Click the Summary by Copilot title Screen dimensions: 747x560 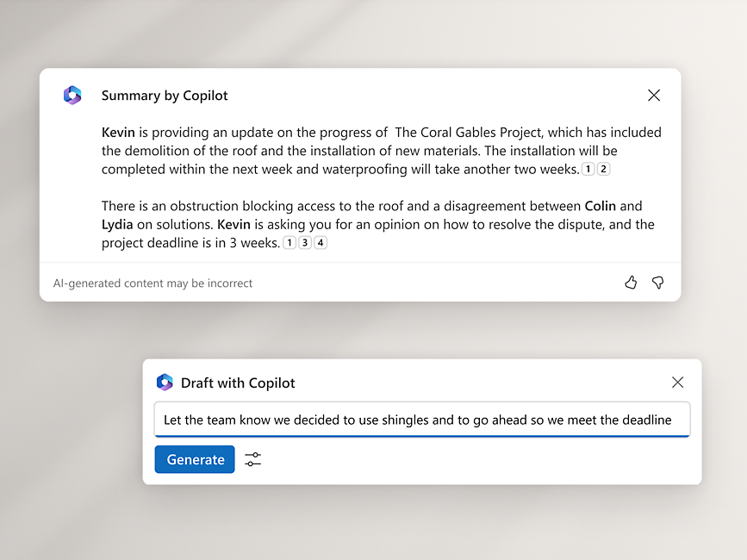click(x=165, y=96)
